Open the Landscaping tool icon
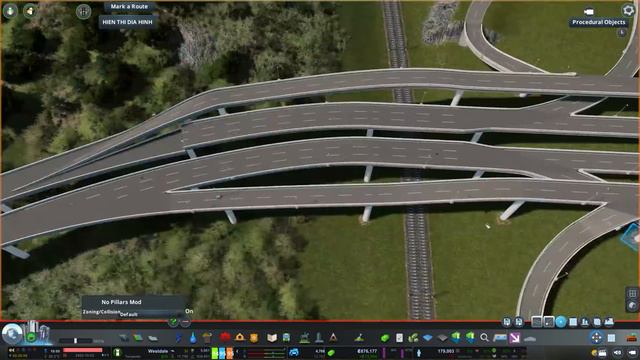This screenshot has width=640, height=360. (359, 338)
